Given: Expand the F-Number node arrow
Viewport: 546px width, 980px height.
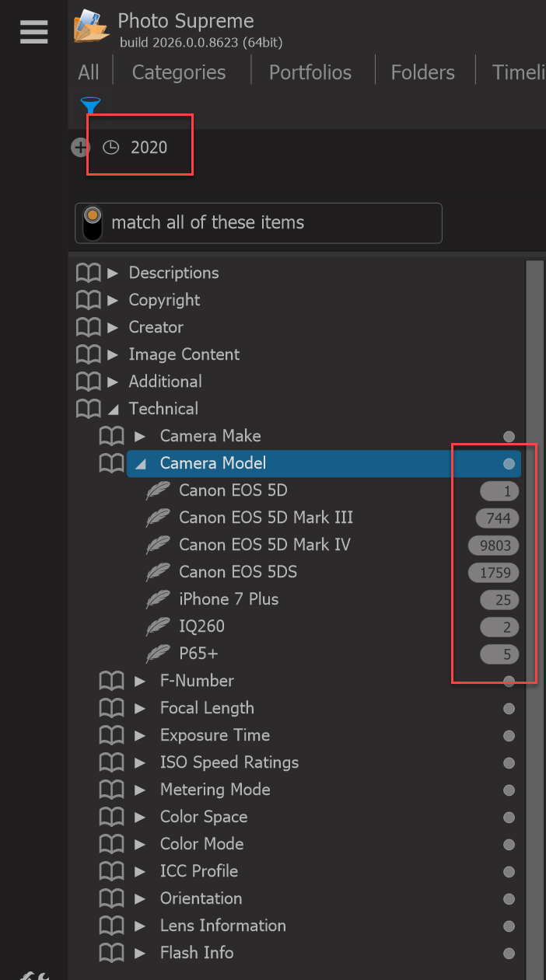Looking at the screenshot, I should tap(140, 681).
